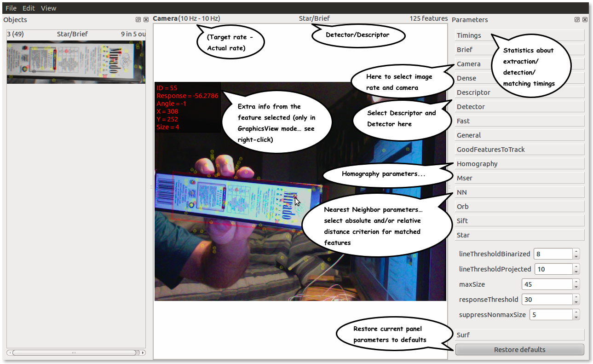Expand the GoodFeaturesToTrack section
This screenshot has height=364, width=593.
(520, 150)
